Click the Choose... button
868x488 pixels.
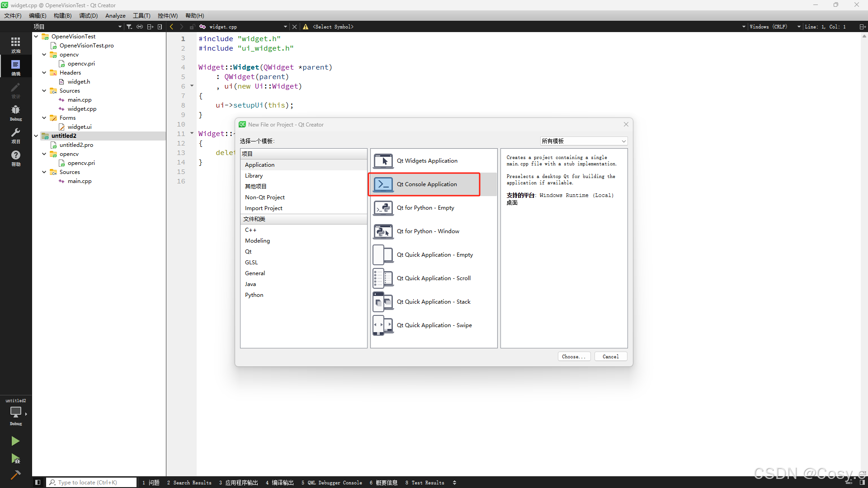tap(574, 357)
